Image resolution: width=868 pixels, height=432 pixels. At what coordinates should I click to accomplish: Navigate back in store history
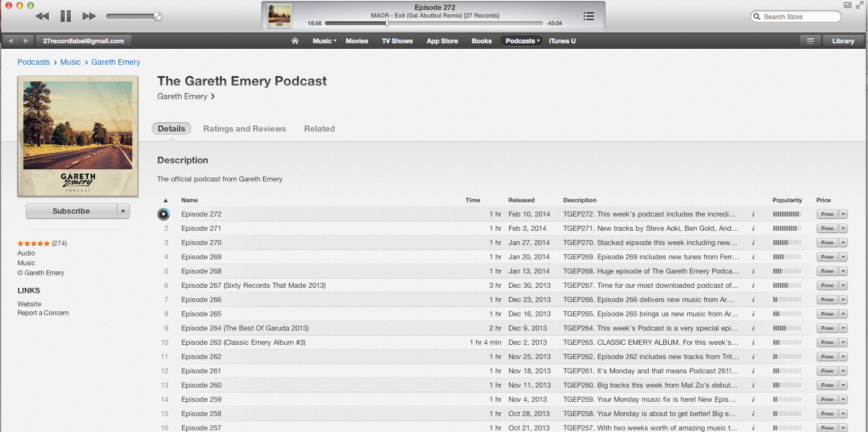tap(10, 41)
